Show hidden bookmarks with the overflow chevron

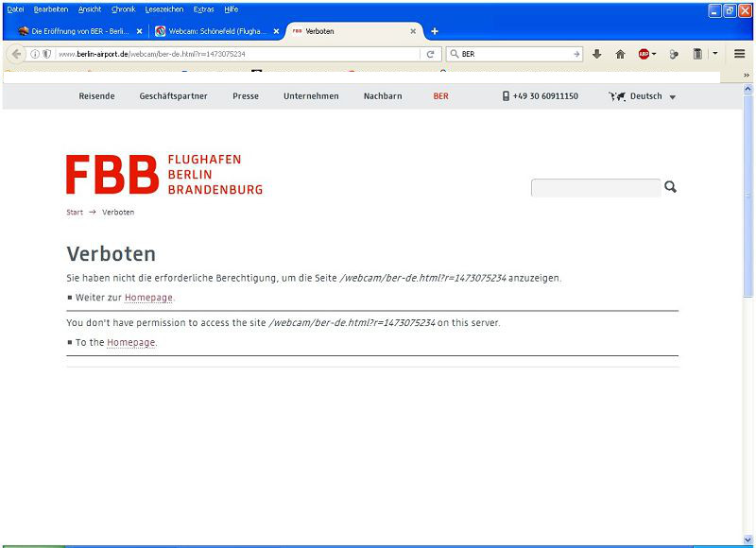(x=747, y=76)
